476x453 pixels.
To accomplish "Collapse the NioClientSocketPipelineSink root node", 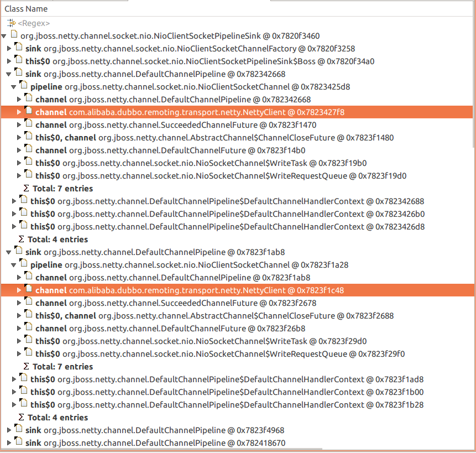I will click(4, 36).
